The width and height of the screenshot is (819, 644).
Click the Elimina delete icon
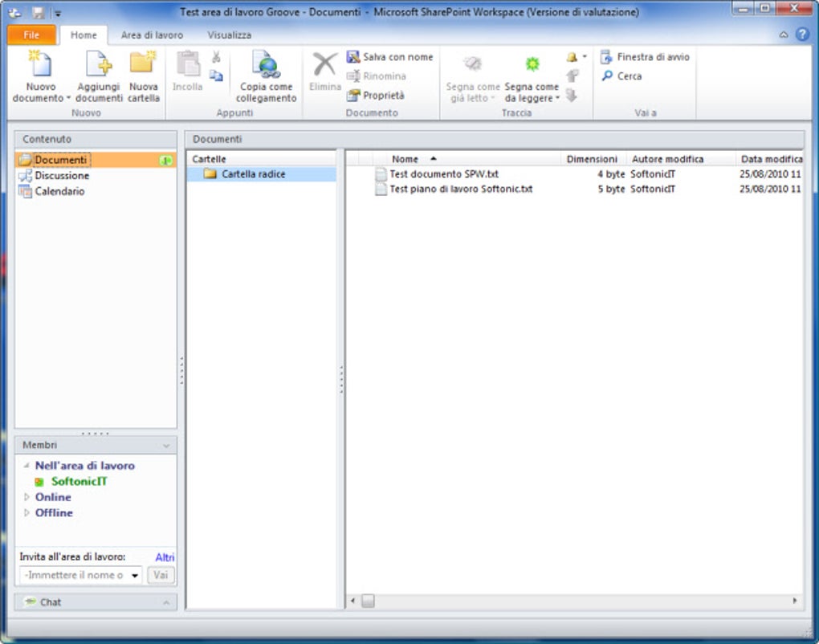(x=325, y=65)
